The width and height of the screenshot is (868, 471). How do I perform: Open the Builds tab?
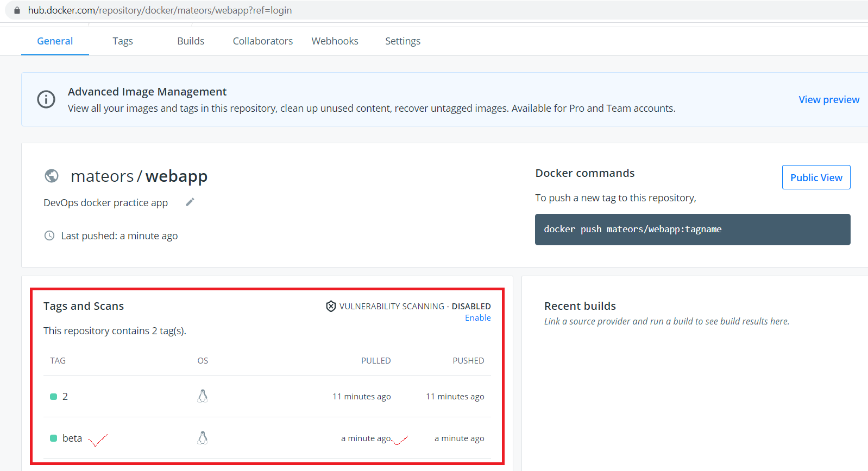click(191, 41)
